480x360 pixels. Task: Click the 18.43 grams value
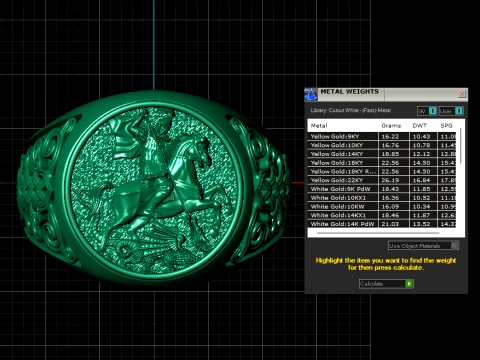point(390,189)
